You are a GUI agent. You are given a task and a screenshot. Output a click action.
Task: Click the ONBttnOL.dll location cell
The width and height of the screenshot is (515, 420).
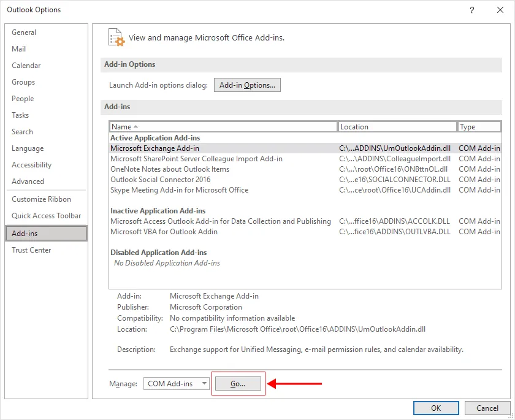[x=394, y=169]
